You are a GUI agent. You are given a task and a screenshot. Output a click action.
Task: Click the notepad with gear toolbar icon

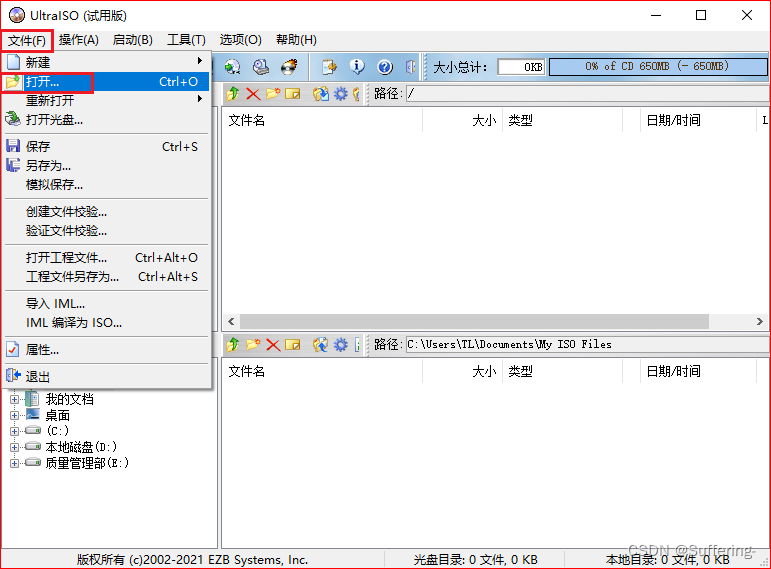point(329,67)
